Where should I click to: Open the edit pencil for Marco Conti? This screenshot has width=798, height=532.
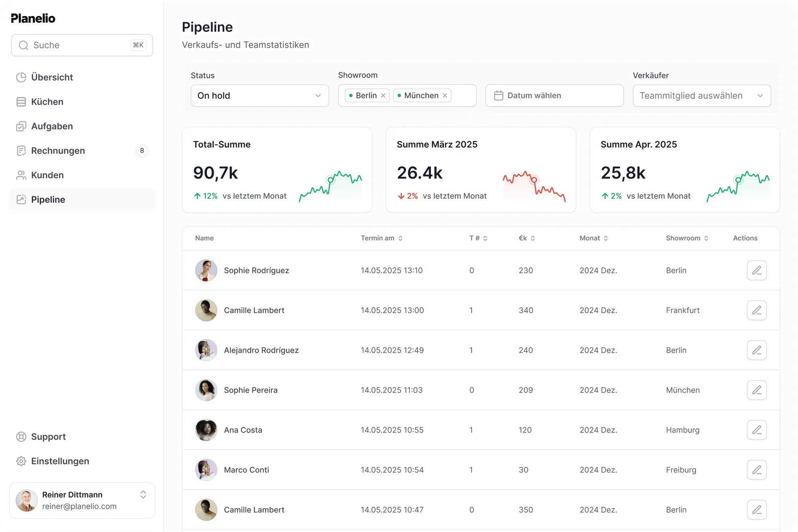click(757, 470)
